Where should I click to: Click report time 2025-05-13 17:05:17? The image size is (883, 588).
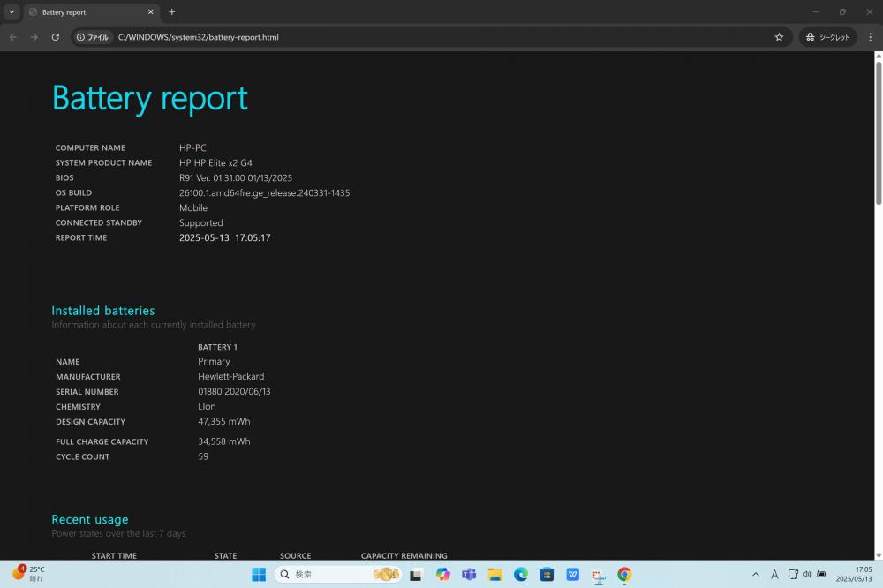224,237
